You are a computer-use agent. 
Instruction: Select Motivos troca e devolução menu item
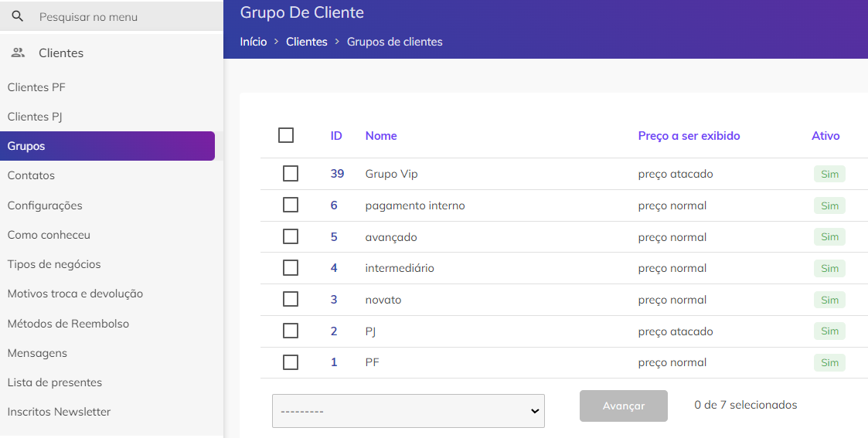(75, 294)
